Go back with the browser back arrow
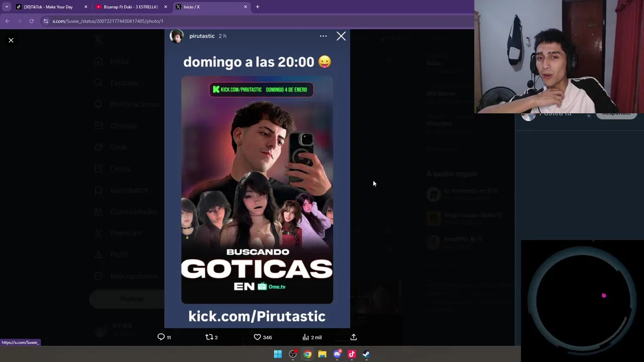644x362 pixels. [8, 21]
